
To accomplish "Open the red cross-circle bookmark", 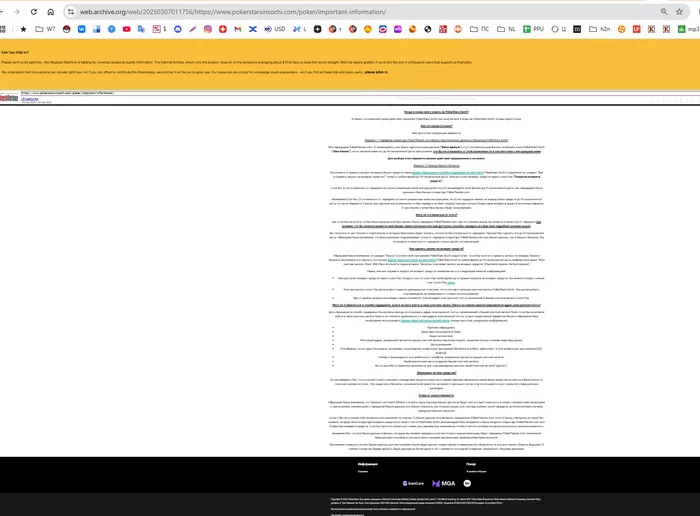I will pyautogui.click(x=223, y=29).
